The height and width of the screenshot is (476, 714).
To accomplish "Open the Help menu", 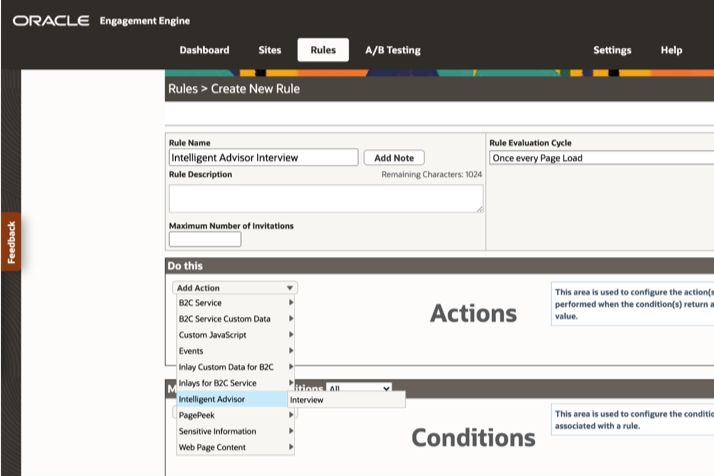I will [671, 50].
